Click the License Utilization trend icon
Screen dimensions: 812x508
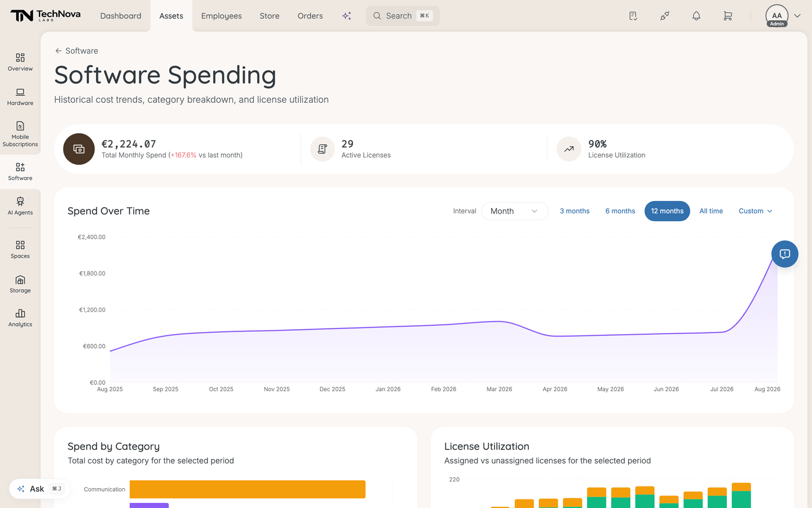tap(569, 149)
